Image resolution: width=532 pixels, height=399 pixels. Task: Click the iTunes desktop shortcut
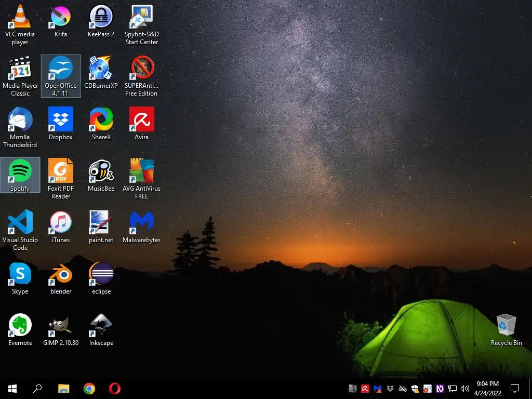pos(60,227)
